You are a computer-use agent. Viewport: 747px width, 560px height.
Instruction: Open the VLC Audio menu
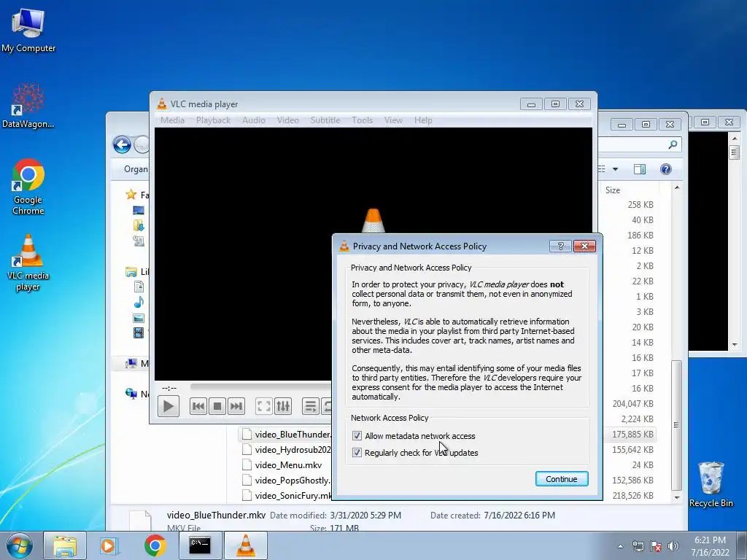(x=253, y=120)
